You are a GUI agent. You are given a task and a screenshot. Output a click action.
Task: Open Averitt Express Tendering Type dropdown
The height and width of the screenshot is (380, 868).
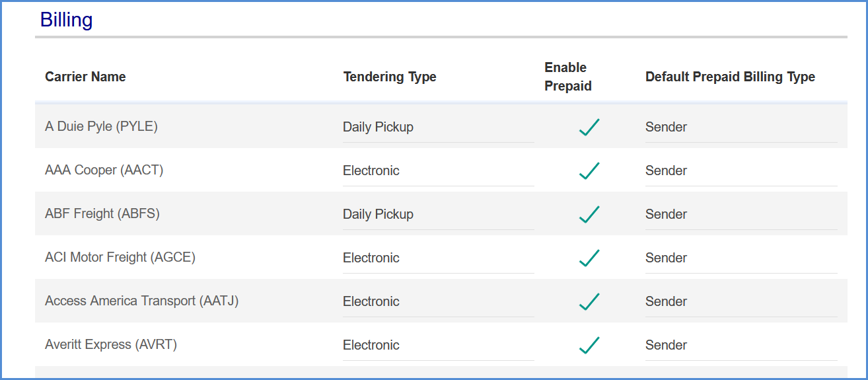click(438, 346)
